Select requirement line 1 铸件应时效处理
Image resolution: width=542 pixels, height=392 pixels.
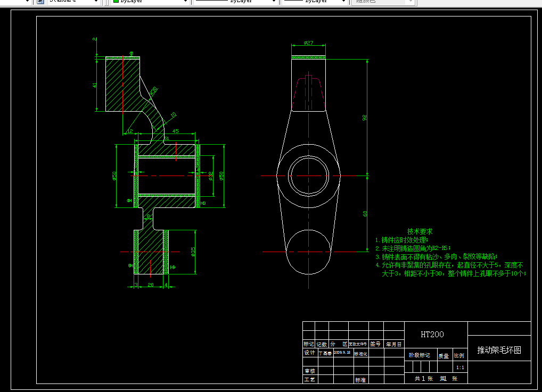[x=401, y=240]
